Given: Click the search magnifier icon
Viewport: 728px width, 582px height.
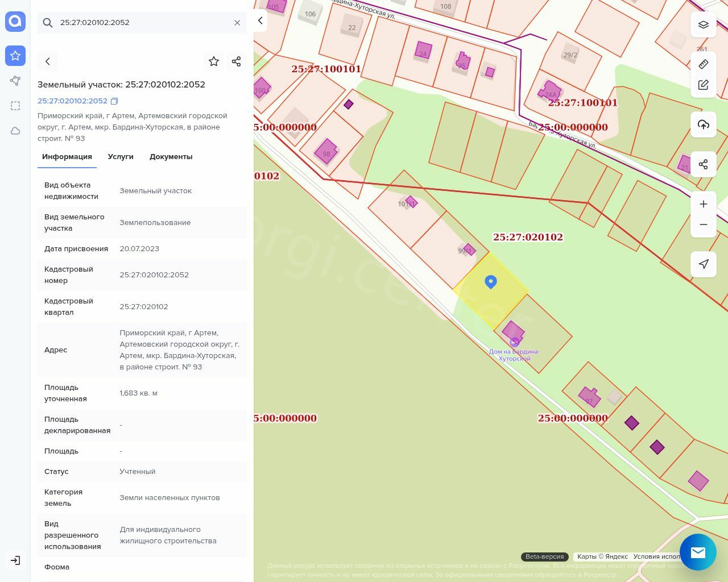Looking at the screenshot, I should point(48,23).
